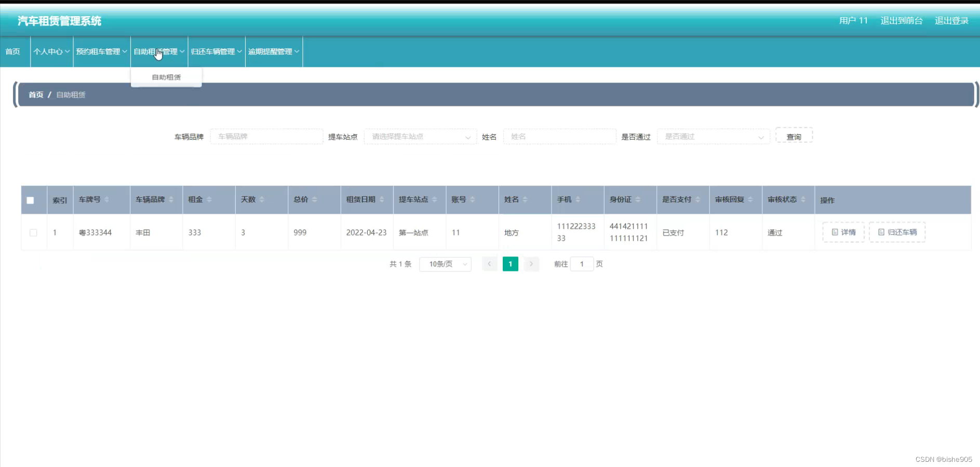This screenshot has height=467, width=980.
Task: Click the 共 1 条 total count
Action: [400, 264]
